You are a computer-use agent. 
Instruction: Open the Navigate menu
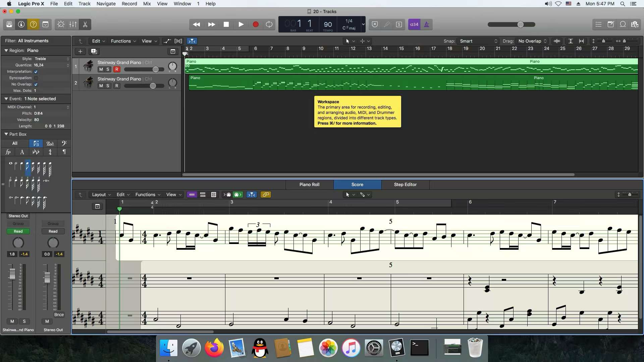pos(106,4)
